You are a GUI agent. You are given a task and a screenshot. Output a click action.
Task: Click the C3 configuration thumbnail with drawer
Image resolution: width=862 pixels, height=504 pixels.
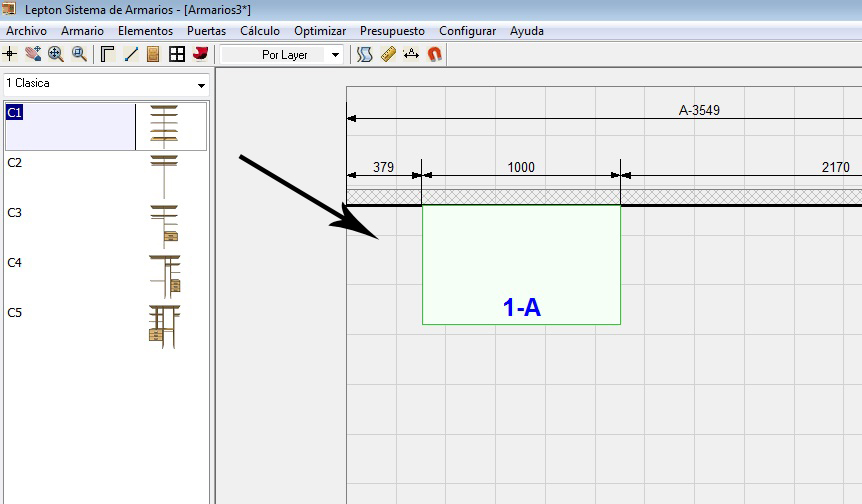click(x=164, y=226)
